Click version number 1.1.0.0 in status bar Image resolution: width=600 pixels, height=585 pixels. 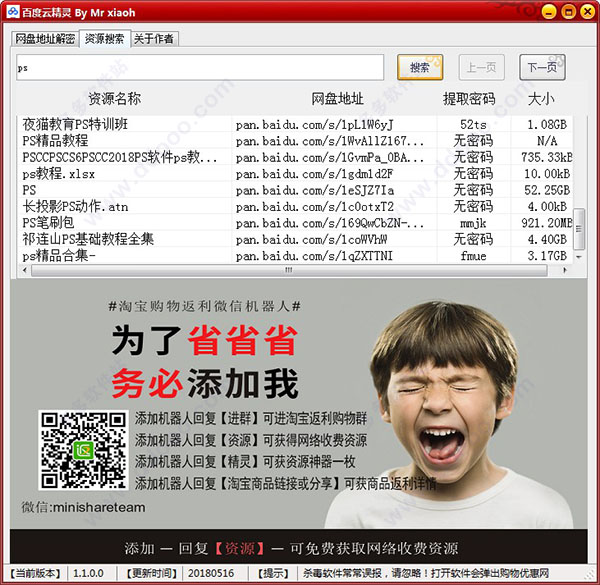tap(88, 574)
